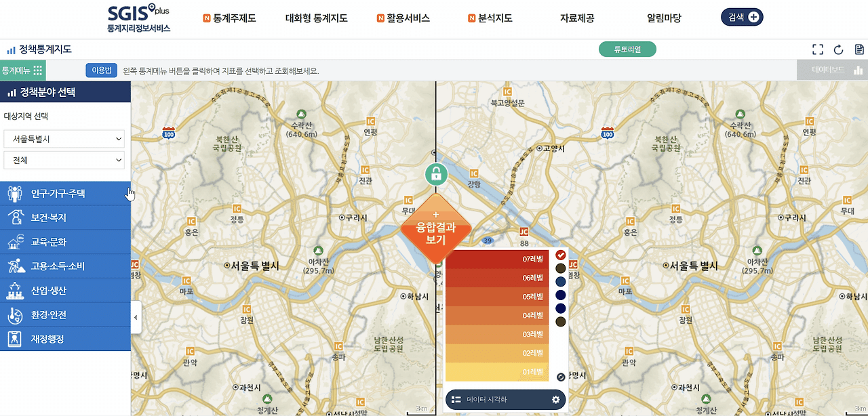
Task: Click the 06레벨 legend band
Action: pos(497,278)
